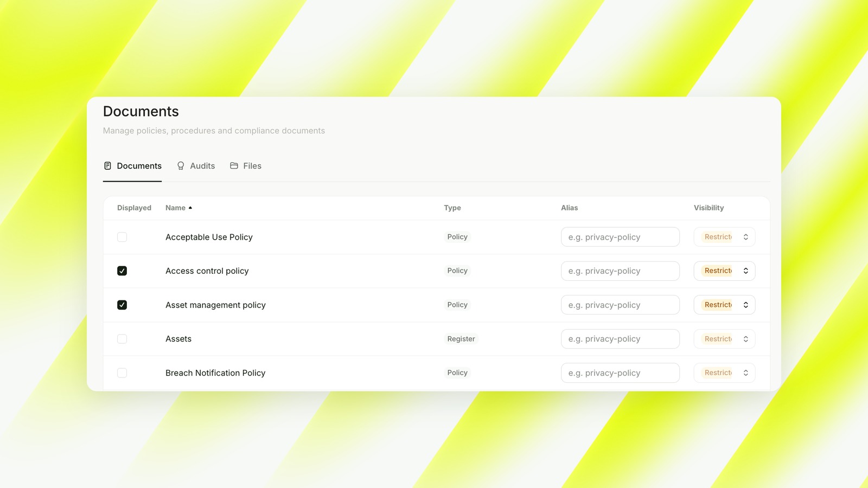This screenshot has height=488, width=868.
Task: Open the Acceptable Use Policy document
Action: tap(209, 237)
